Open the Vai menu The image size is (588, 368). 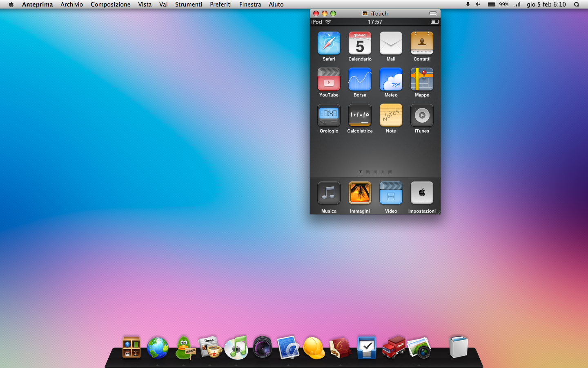[163, 4]
